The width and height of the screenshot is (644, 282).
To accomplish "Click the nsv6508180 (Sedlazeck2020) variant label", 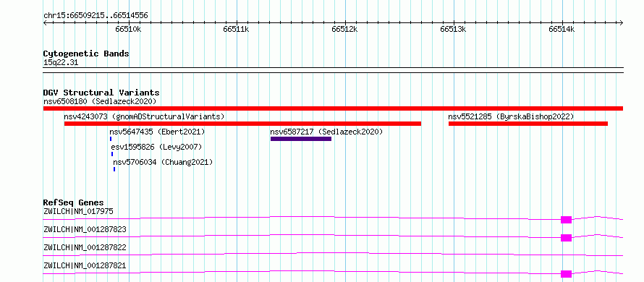I will 100,101.
